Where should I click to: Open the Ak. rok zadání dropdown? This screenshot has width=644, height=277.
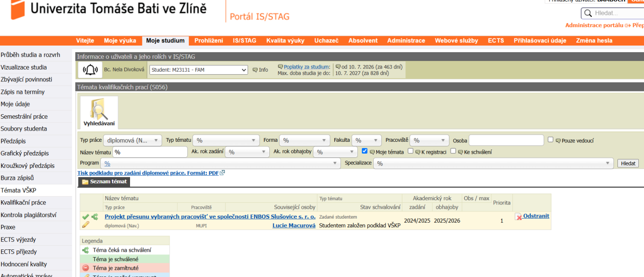click(247, 152)
